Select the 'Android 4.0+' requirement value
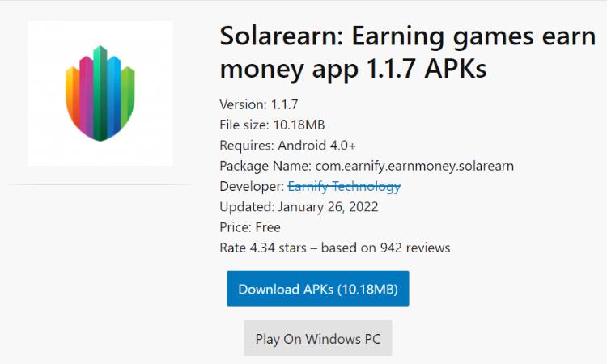Viewport: 607px width, 364px height. pyautogui.click(x=316, y=146)
